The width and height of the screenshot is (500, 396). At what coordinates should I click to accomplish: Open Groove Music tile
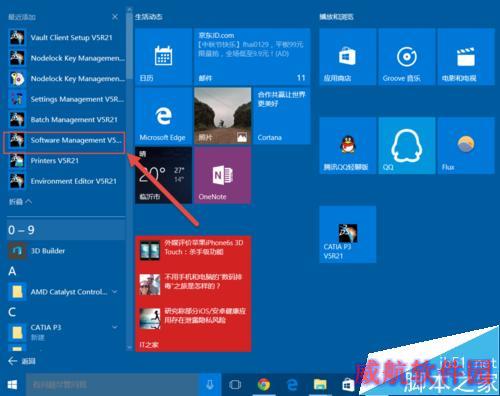(407, 57)
